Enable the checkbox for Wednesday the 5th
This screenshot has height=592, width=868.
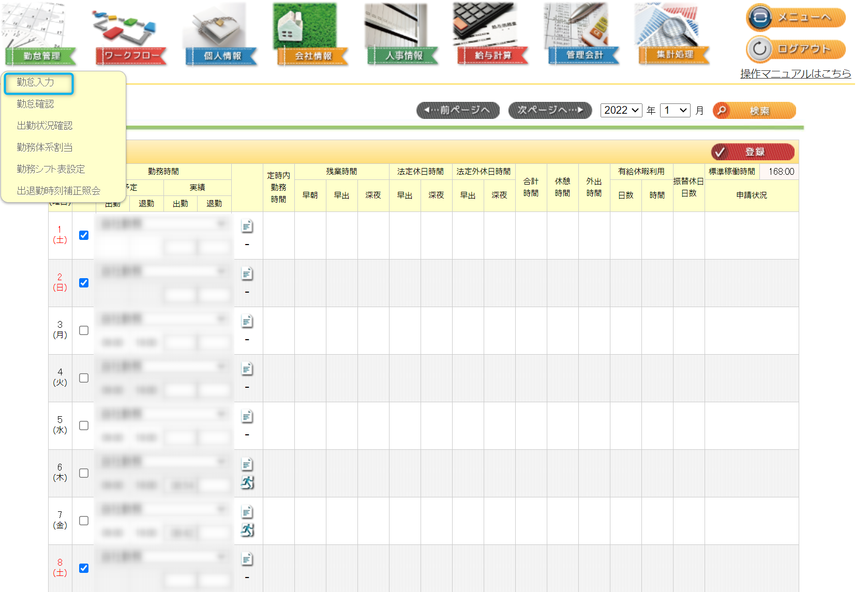tap(84, 426)
